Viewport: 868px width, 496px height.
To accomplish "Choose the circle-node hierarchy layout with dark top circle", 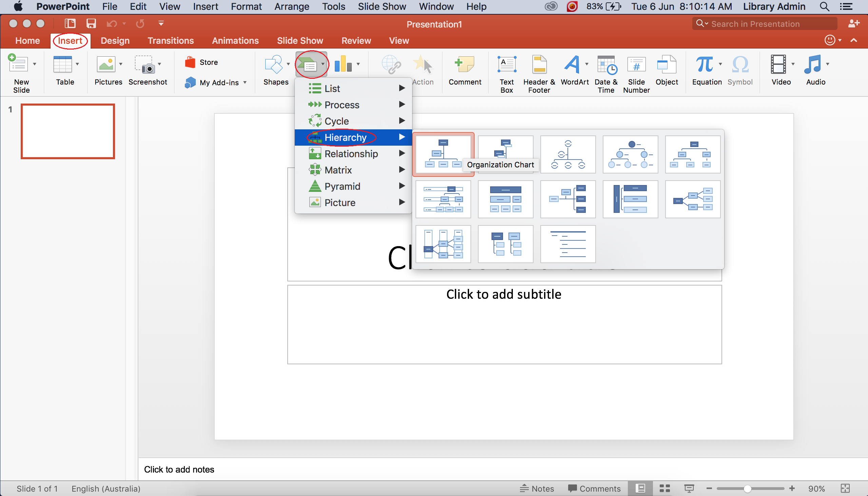I will click(x=630, y=154).
